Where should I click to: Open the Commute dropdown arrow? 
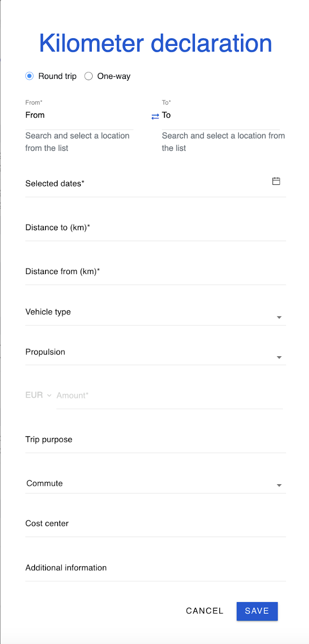coord(279,485)
